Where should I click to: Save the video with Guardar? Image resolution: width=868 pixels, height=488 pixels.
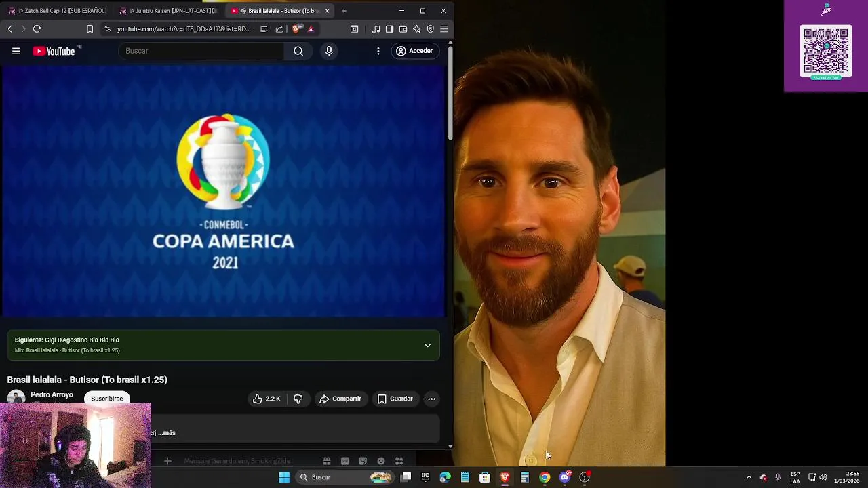click(395, 399)
